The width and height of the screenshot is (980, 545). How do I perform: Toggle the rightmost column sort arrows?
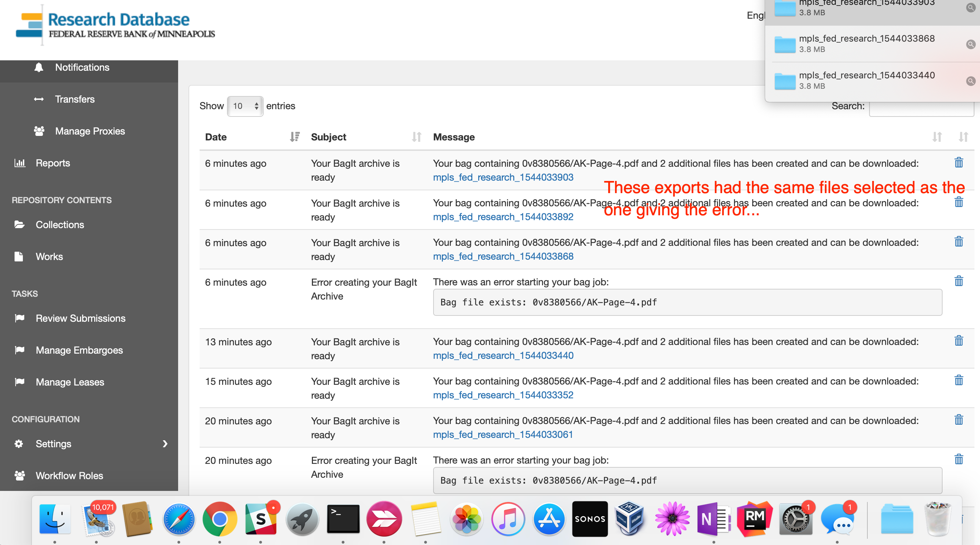[x=964, y=137]
